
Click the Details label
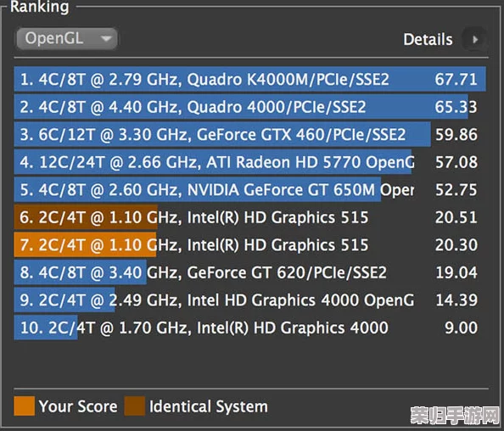(428, 40)
